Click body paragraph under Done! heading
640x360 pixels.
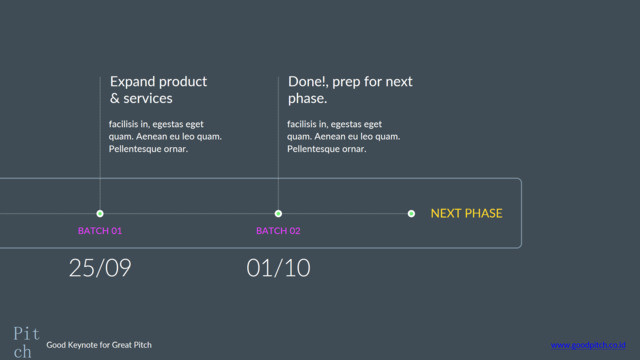[x=344, y=136]
